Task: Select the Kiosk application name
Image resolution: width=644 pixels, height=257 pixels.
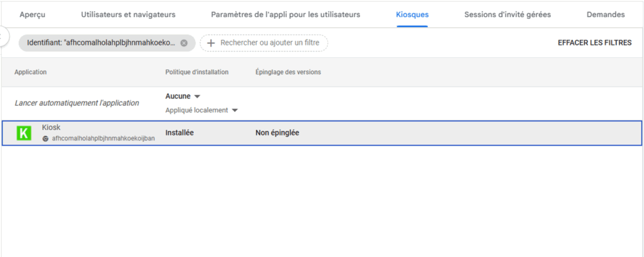Action: click(52, 127)
